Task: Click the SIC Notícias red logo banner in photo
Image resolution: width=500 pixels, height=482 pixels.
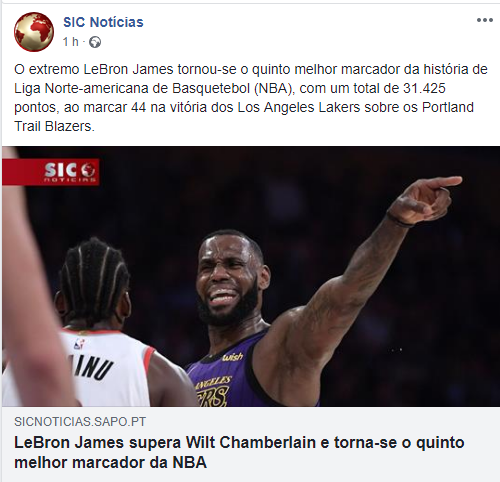Action: [x=51, y=172]
